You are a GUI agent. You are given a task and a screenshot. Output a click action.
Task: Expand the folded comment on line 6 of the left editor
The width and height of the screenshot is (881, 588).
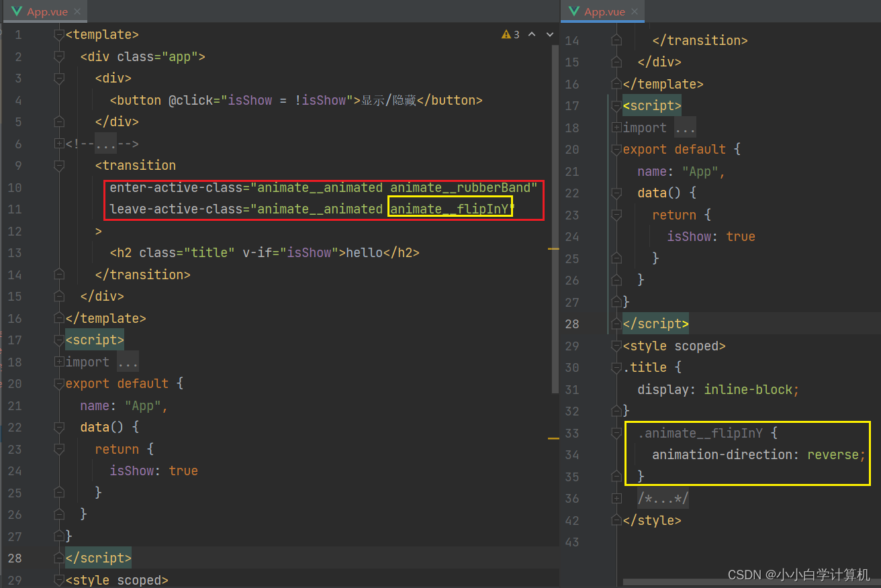[x=59, y=144]
